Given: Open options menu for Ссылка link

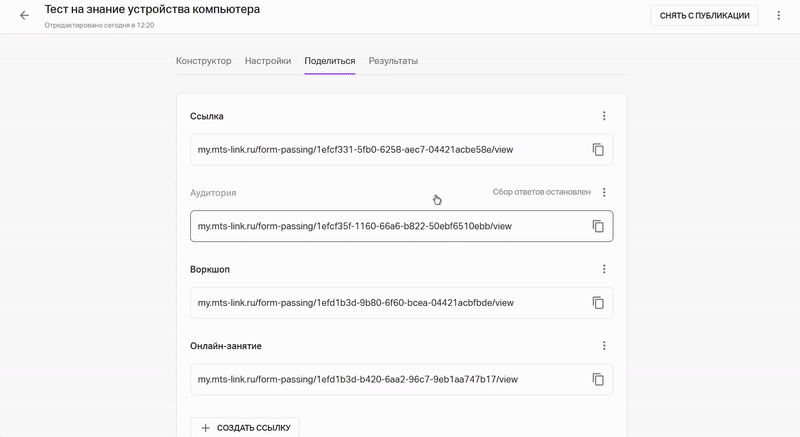Looking at the screenshot, I should (604, 116).
